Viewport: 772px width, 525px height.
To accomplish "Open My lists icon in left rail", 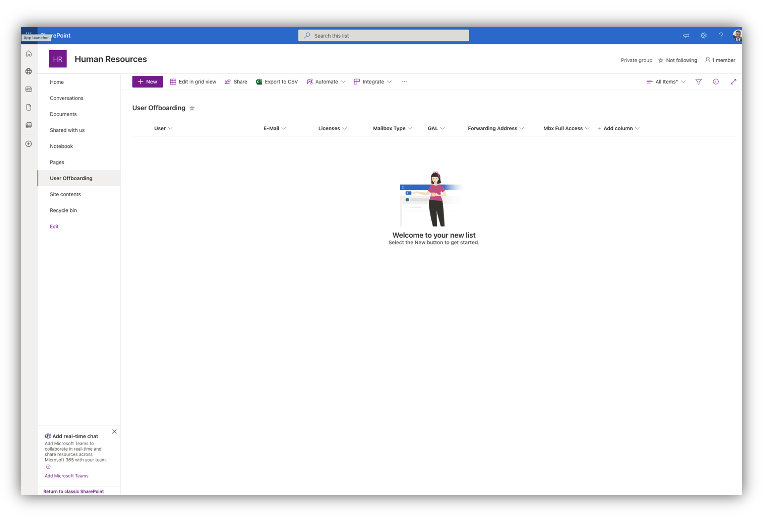I will [29, 125].
